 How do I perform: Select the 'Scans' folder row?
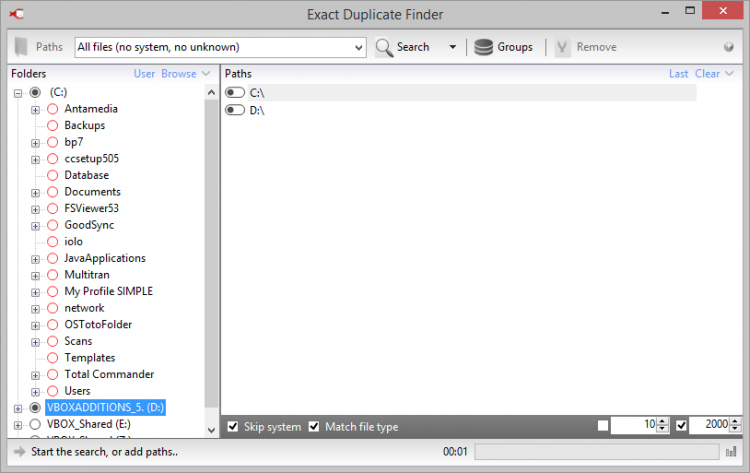[78, 341]
